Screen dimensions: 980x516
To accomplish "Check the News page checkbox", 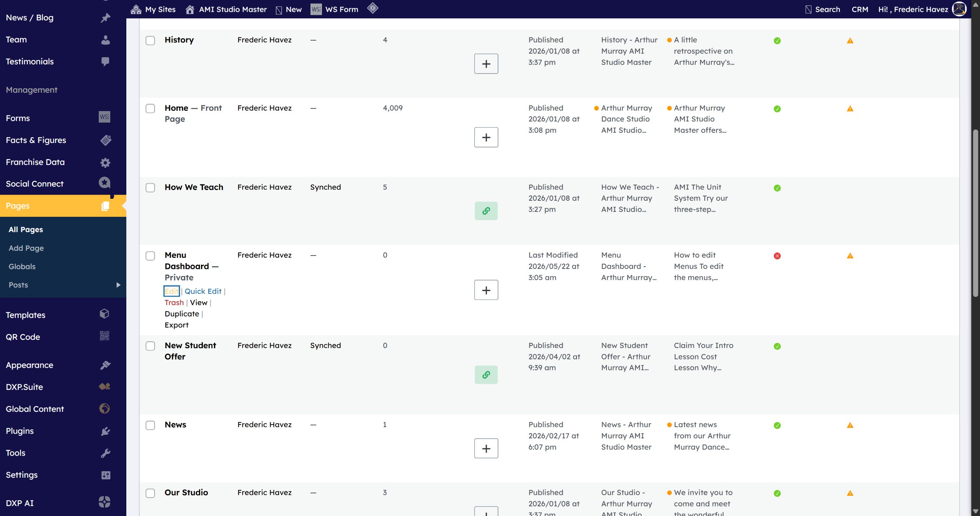I will click(x=150, y=425).
